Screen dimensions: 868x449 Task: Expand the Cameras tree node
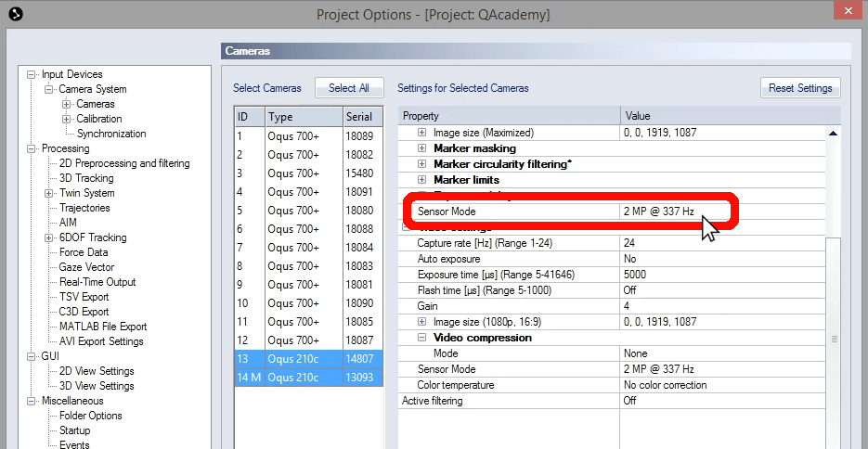67,104
